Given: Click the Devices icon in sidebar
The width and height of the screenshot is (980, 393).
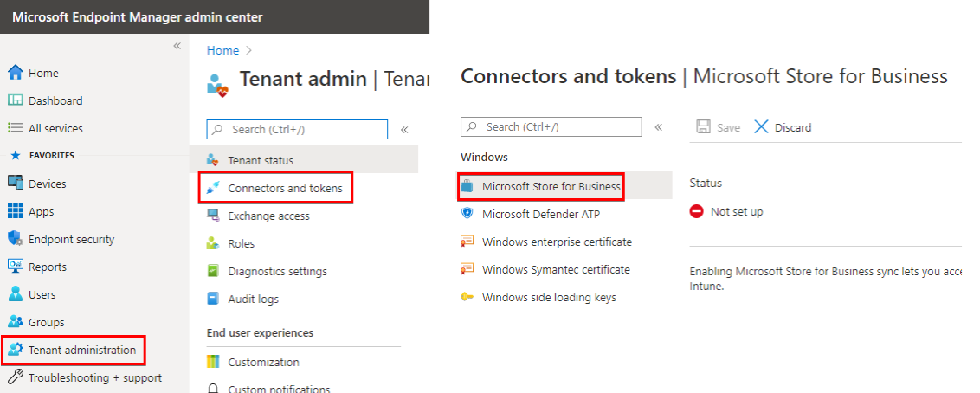Looking at the screenshot, I should [x=16, y=183].
